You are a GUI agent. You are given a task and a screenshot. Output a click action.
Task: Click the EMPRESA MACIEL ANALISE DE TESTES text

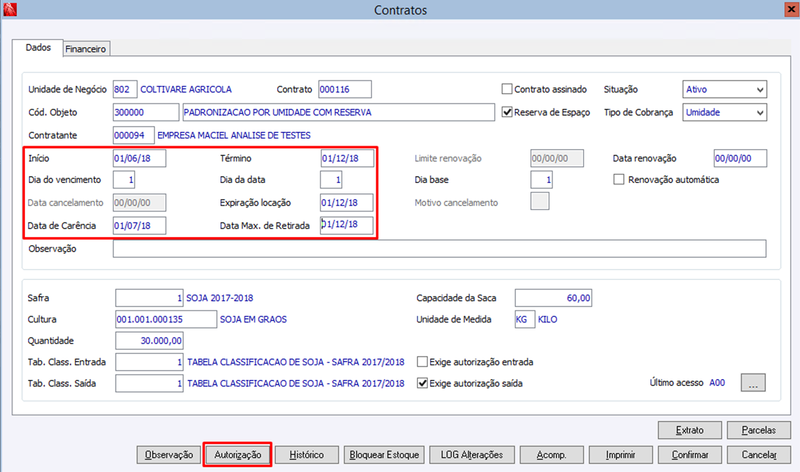(234, 135)
